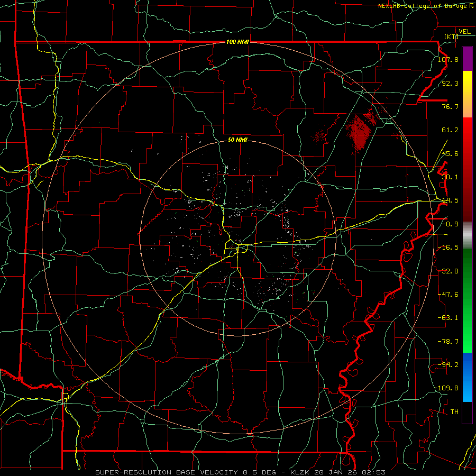Click the -63.1 velocity scale value
The height and width of the screenshot is (476, 476).
coord(448,318)
